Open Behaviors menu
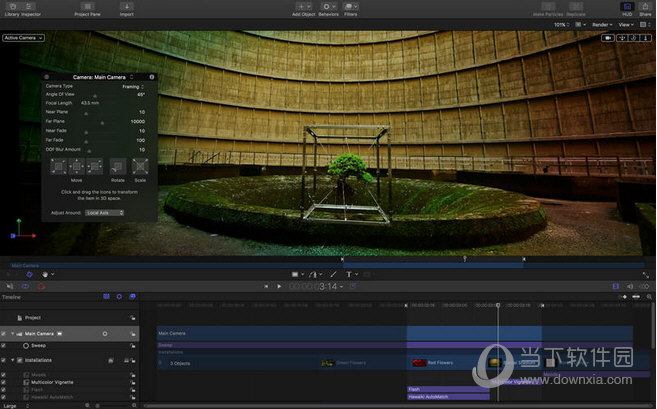 pos(328,7)
